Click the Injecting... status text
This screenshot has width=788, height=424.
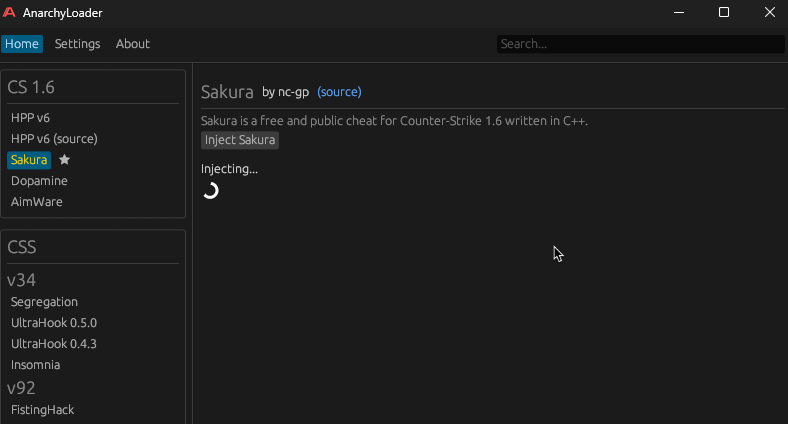coord(229,169)
